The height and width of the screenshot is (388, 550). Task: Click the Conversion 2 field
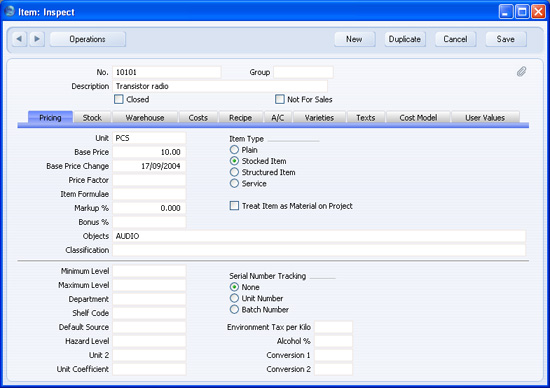(333, 369)
